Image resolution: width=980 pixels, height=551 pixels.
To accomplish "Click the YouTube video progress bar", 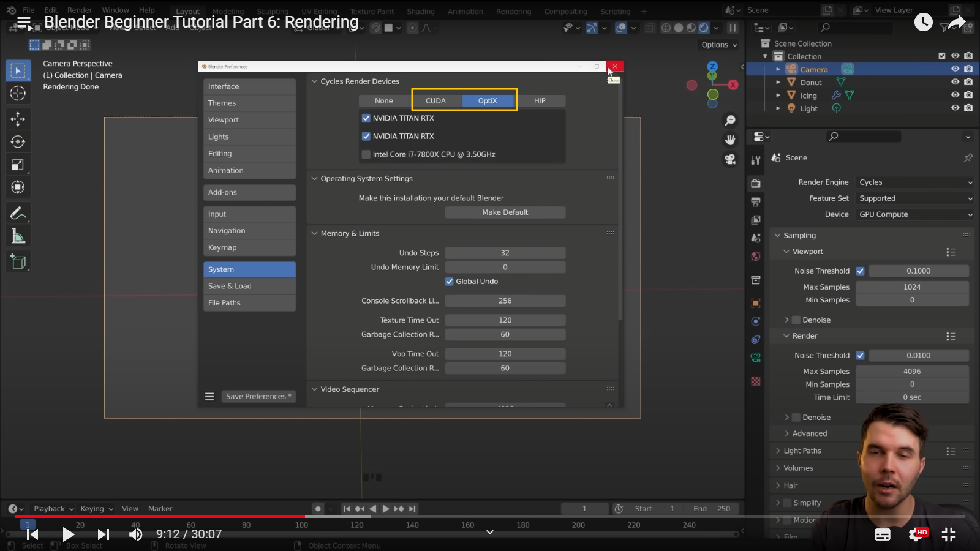I will coord(490,517).
